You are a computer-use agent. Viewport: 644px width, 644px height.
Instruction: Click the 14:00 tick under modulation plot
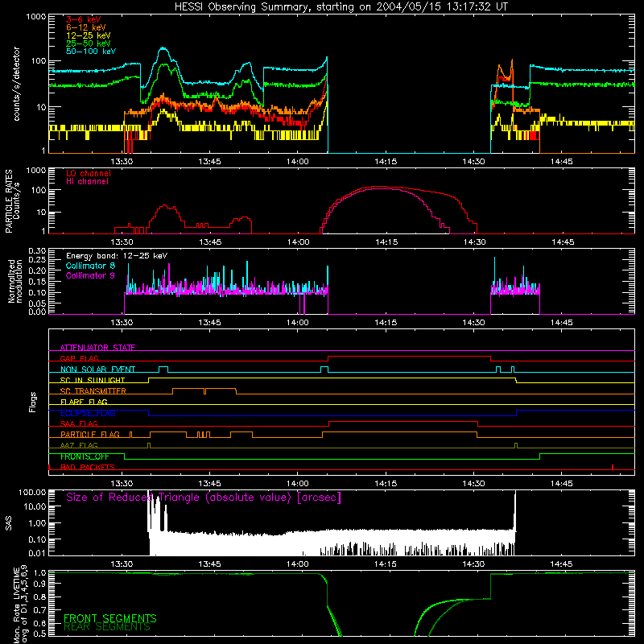click(x=297, y=323)
